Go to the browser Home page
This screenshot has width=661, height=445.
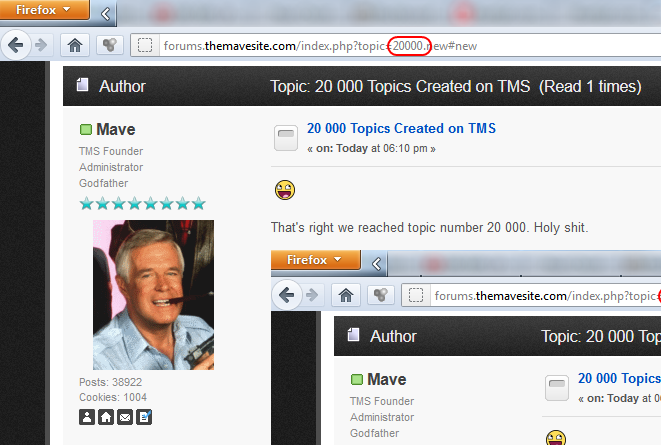[74, 44]
